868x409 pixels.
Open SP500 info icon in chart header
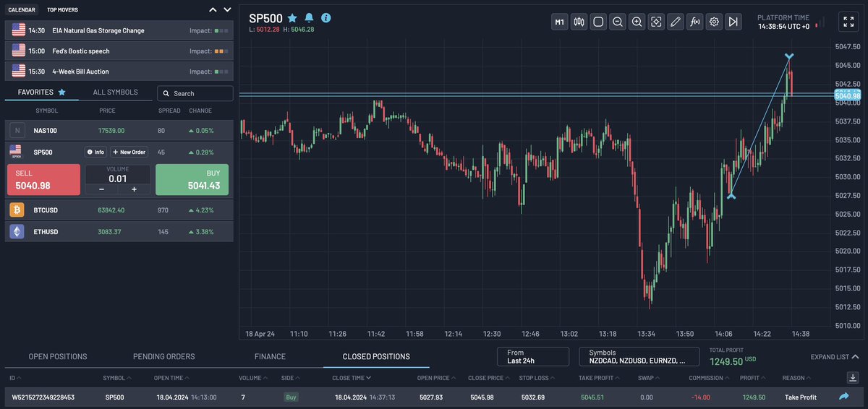(x=326, y=17)
